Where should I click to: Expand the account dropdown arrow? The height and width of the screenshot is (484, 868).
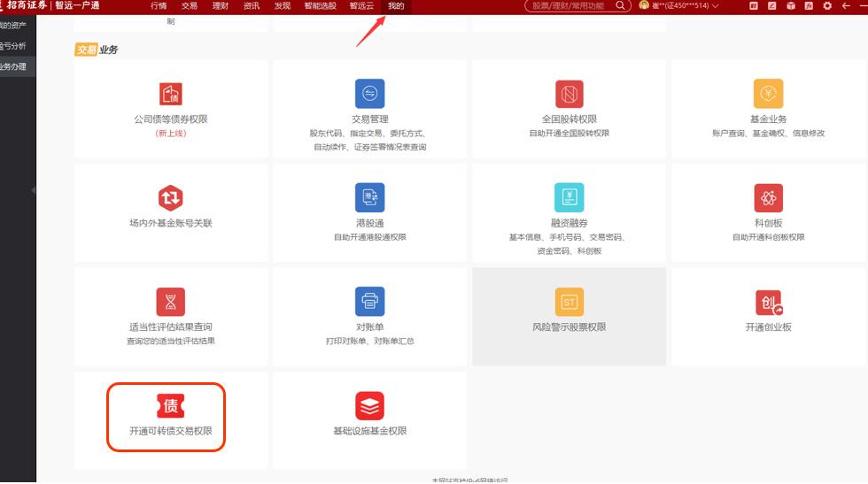coord(716,6)
